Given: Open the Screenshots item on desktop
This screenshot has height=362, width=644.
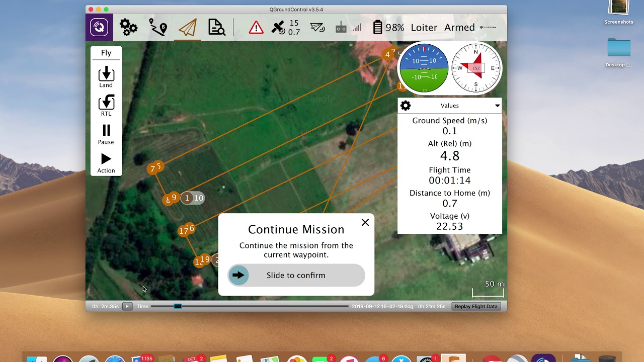Looking at the screenshot, I should [619, 12].
